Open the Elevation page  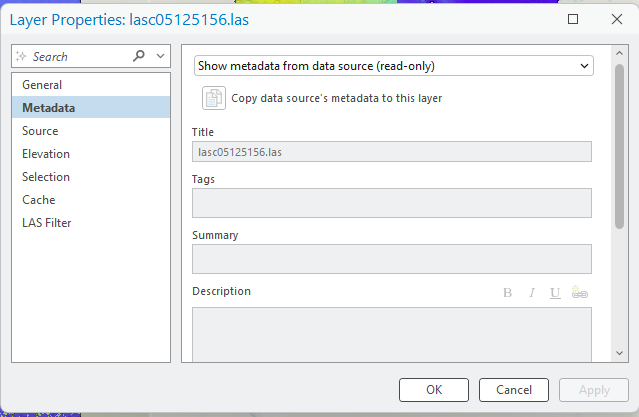click(91, 154)
